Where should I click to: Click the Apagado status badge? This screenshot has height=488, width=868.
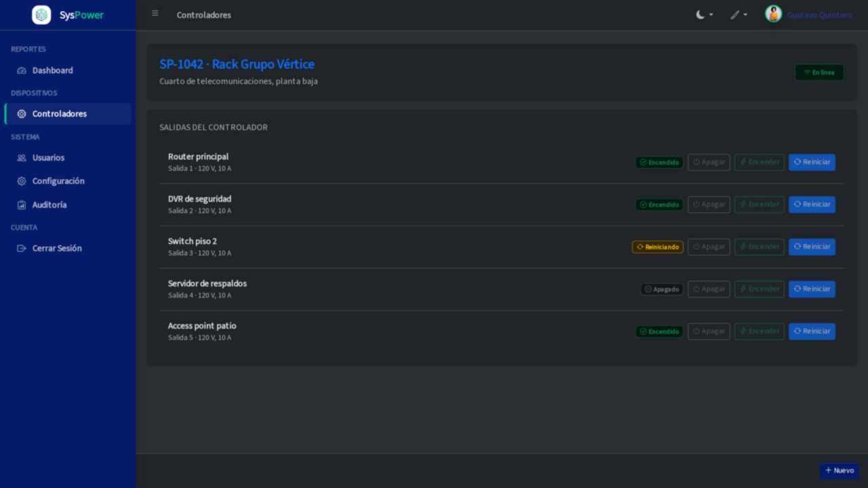click(x=662, y=289)
